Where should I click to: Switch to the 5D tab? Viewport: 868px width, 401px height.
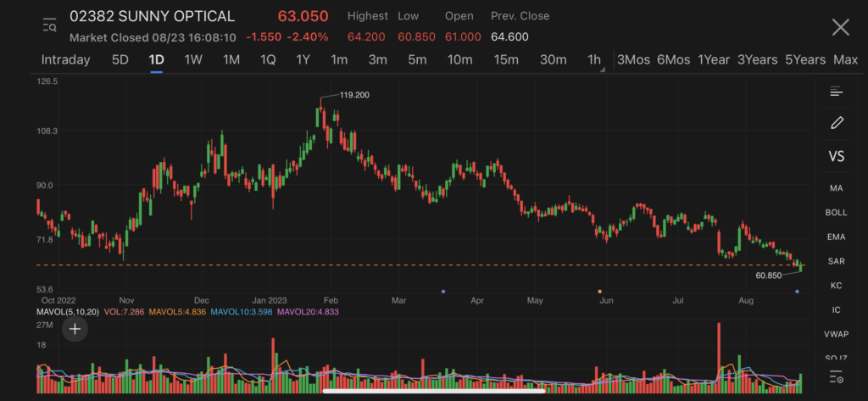click(x=120, y=60)
